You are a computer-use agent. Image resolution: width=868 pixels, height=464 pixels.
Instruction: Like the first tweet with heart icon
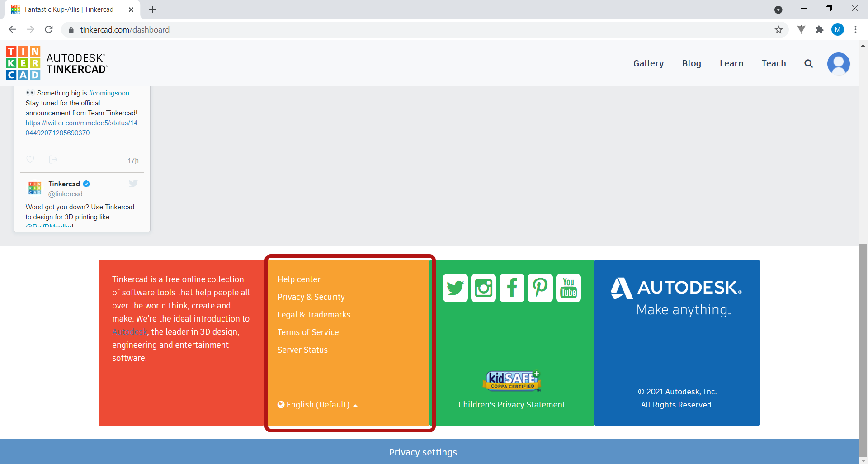click(30, 160)
